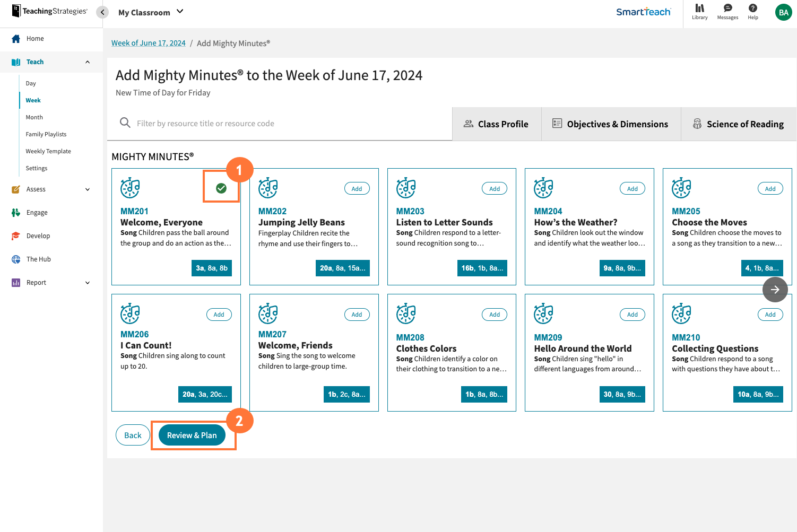This screenshot has height=532, width=797.
Task: Toggle Add on MM206 I Can Count!
Action: [219, 315]
